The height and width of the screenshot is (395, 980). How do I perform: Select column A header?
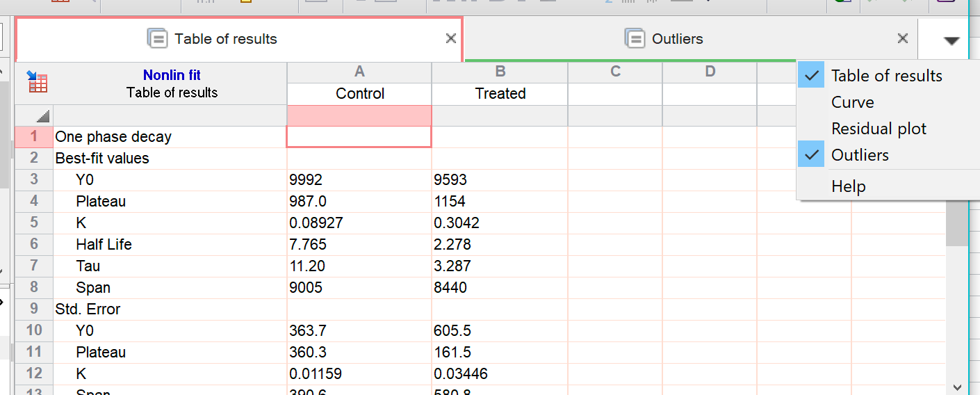point(359,72)
